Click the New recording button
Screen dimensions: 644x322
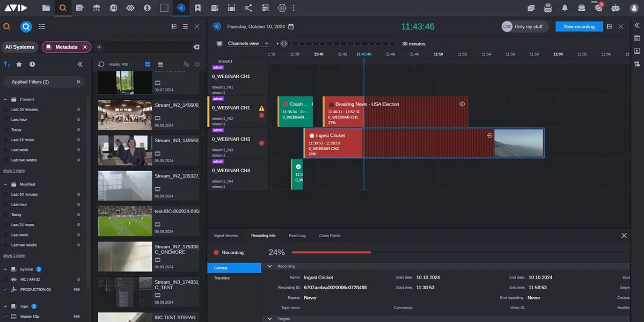pos(579,26)
